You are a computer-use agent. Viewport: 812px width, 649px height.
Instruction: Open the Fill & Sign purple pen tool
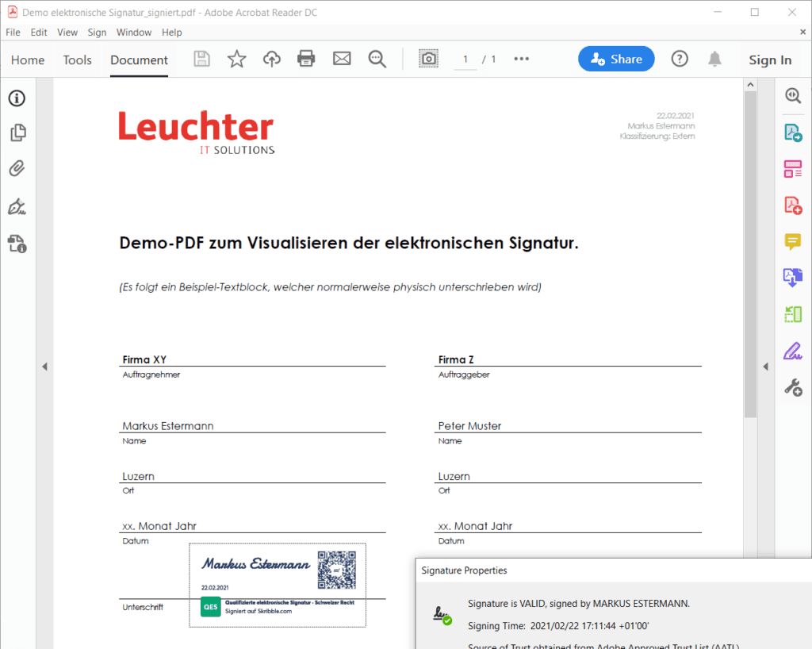(x=793, y=351)
